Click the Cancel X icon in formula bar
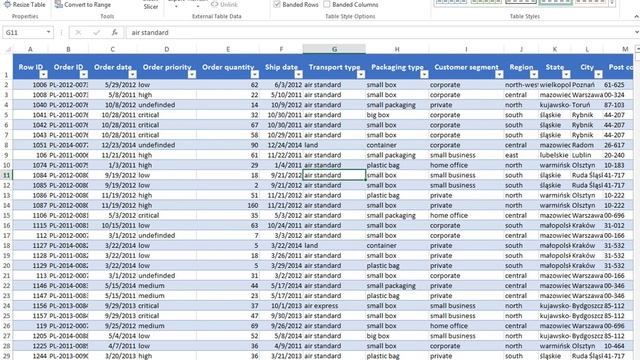640x360 pixels. [78, 32]
